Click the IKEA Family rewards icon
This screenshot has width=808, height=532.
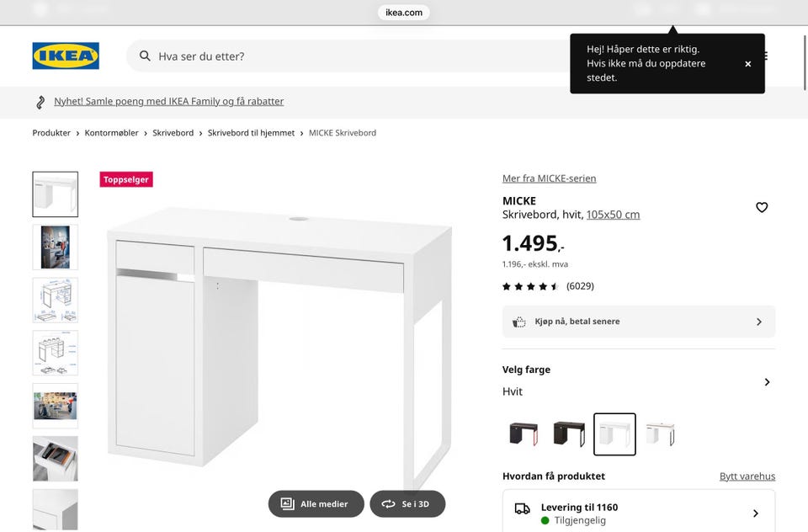(40, 102)
